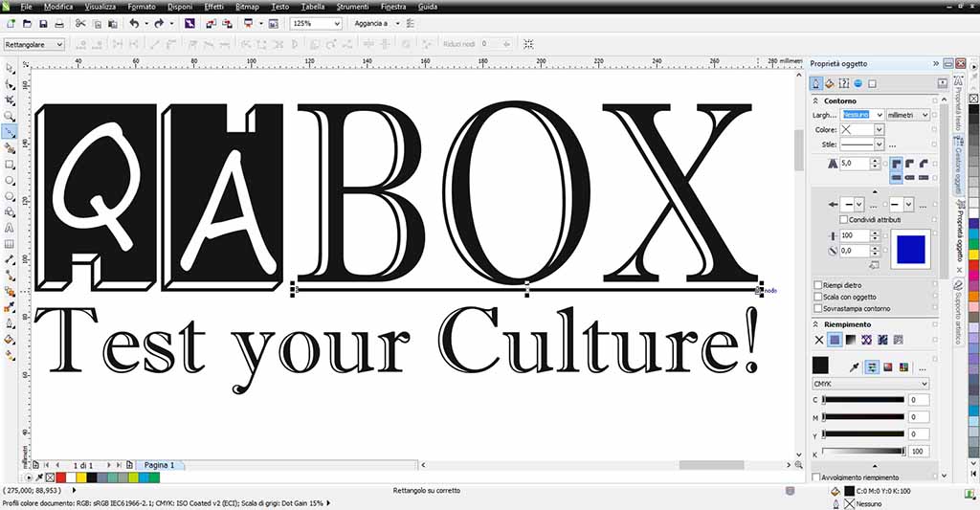The height and width of the screenshot is (510, 980).
Task: Click the Print icon in the toolbar
Action: click(x=59, y=24)
